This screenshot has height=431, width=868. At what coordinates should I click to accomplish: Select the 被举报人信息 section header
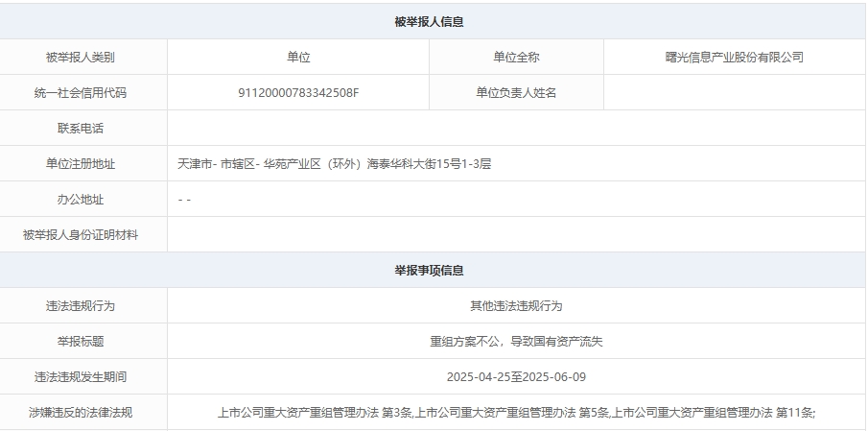(429, 22)
